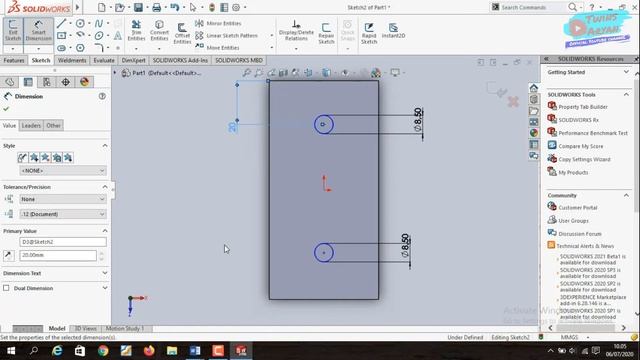This screenshot has width=640, height=360.
Task: Open the SOLIDWORKS MBD tab
Action: 239,60
